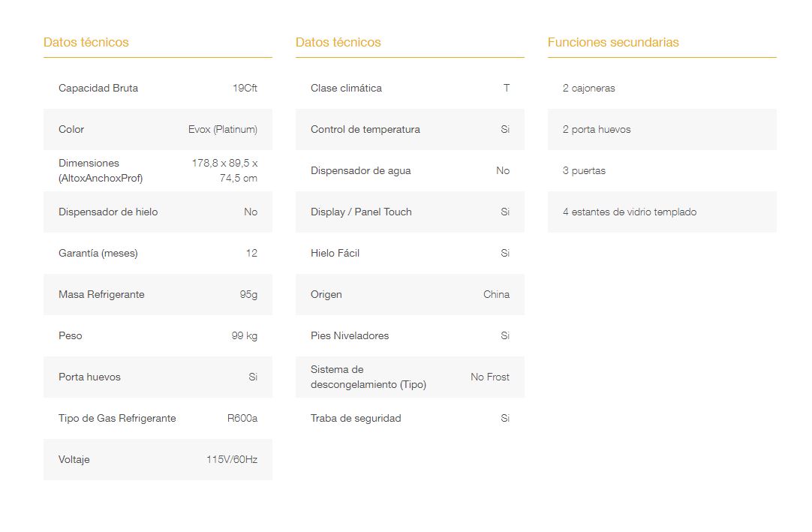Select the Garantía (meses) row

coord(158,254)
